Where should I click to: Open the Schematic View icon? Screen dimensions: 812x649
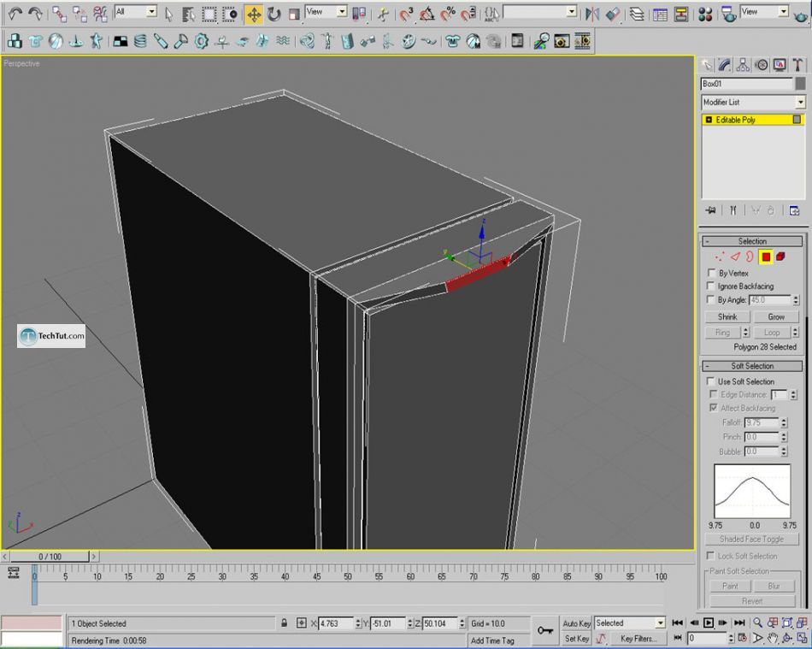tap(680, 14)
